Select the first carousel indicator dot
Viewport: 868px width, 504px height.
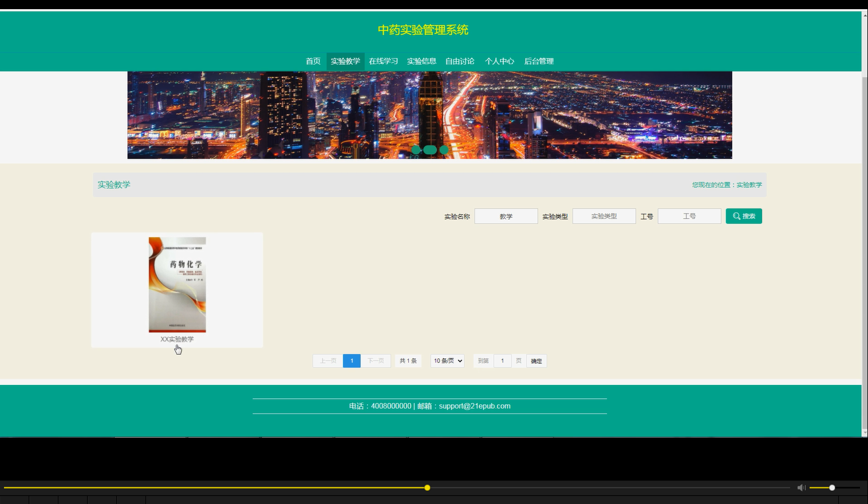click(416, 149)
